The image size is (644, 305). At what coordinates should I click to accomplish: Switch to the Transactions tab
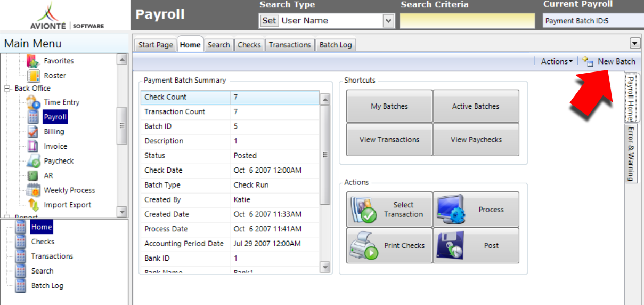pos(290,45)
